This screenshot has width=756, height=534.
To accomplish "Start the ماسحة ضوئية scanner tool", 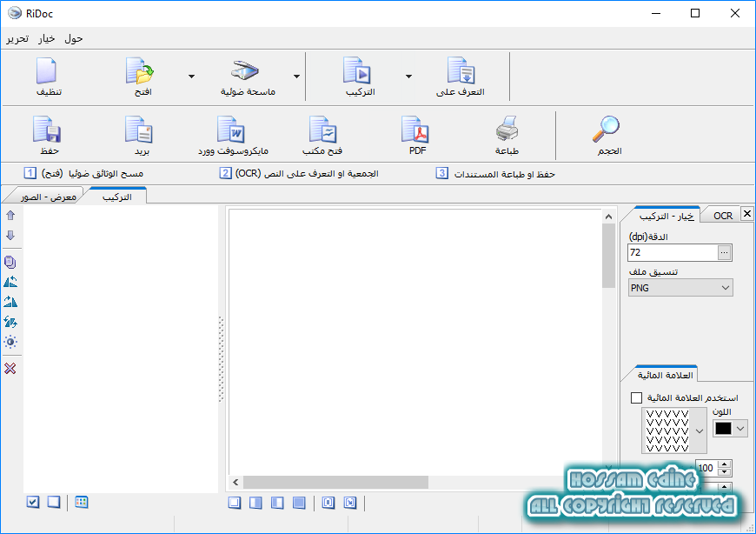I will (x=245, y=70).
